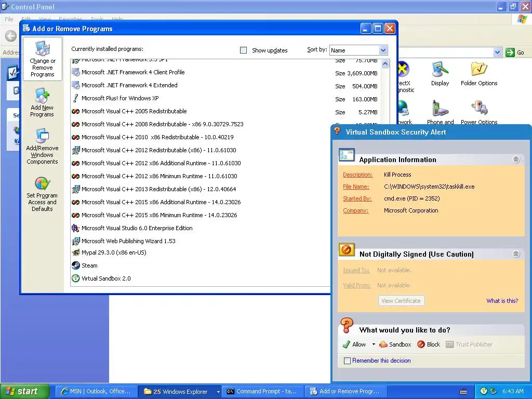Expand the Allow options dropdown arrow

click(x=374, y=344)
